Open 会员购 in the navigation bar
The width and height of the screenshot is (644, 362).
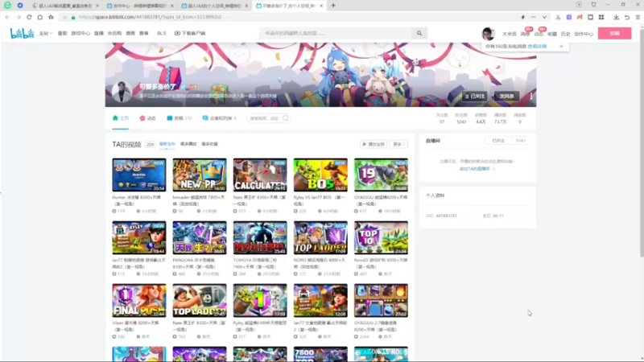(x=114, y=33)
